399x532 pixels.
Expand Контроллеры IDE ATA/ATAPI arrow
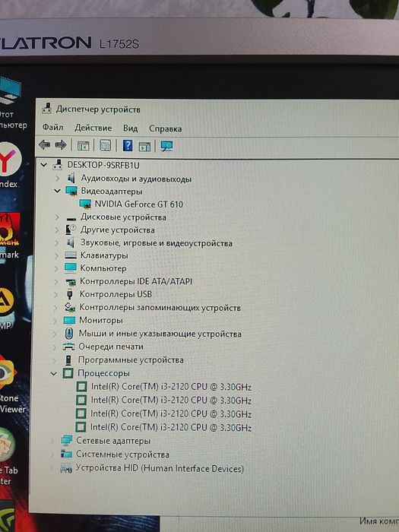coord(56,281)
